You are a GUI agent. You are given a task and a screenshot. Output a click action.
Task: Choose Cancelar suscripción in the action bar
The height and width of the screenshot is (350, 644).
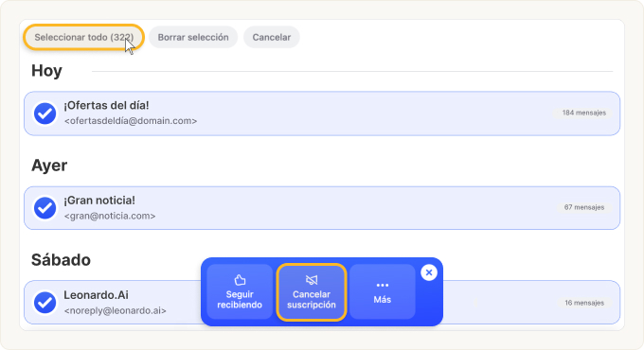click(x=312, y=291)
